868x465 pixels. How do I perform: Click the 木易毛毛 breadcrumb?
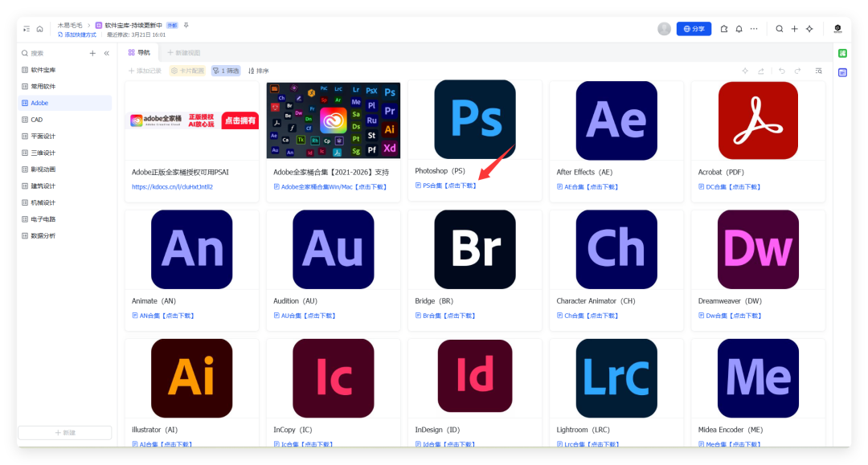point(70,26)
